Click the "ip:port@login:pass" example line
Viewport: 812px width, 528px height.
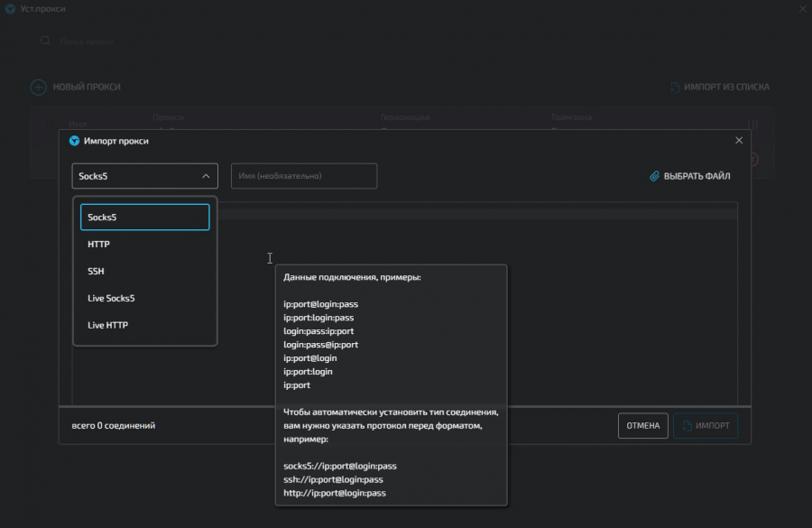(x=321, y=304)
